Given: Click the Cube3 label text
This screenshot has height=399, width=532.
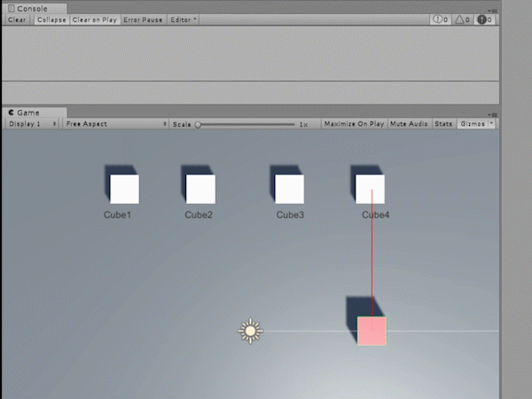Looking at the screenshot, I should click(x=290, y=215).
